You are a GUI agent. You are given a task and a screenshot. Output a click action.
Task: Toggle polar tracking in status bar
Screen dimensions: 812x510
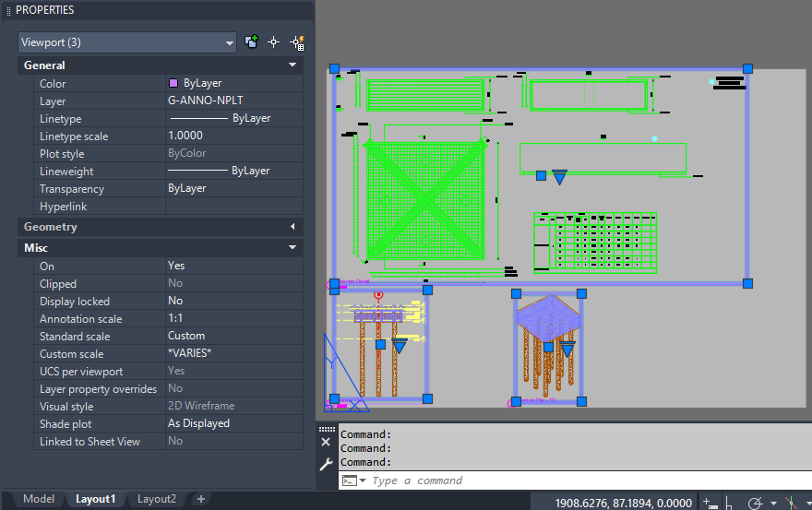pos(757,504)
